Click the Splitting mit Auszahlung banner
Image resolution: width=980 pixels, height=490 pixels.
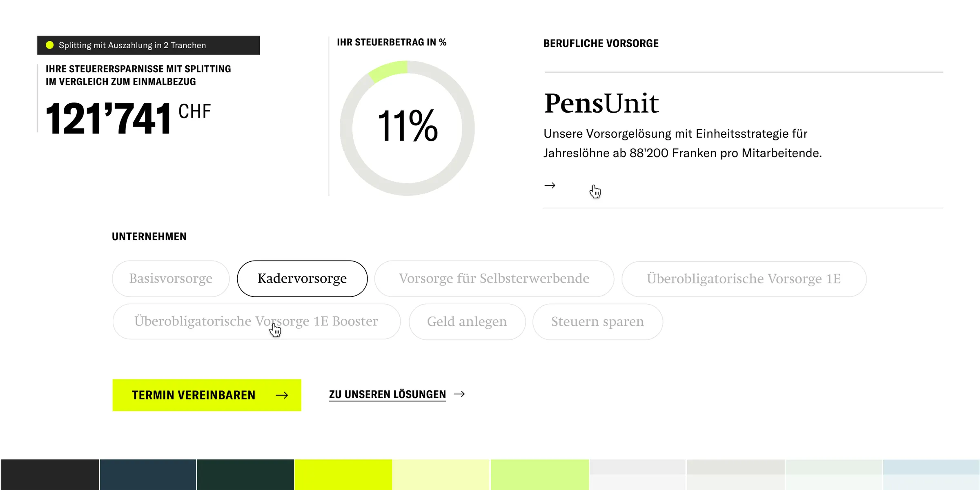point(149,45)
